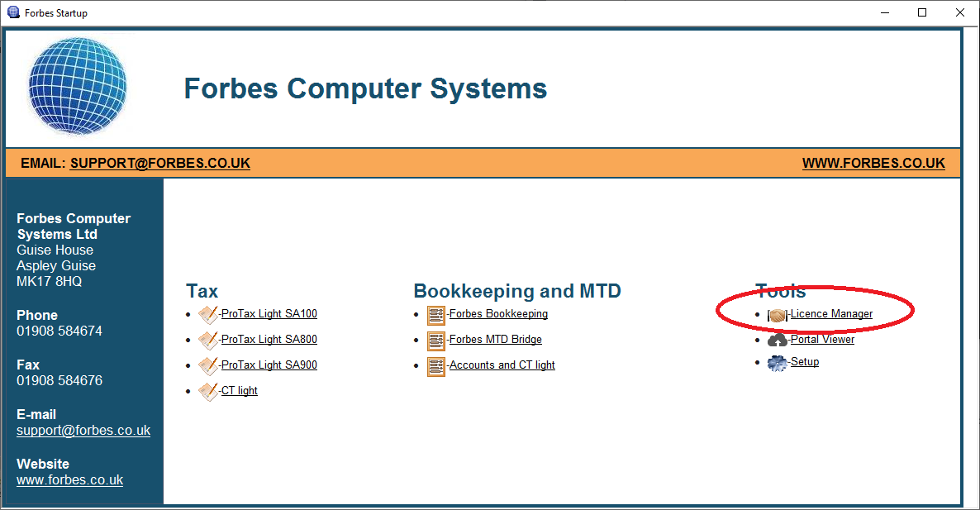Open ProTax Light SA100
The image size is (980, 510).
coord(269,314)
